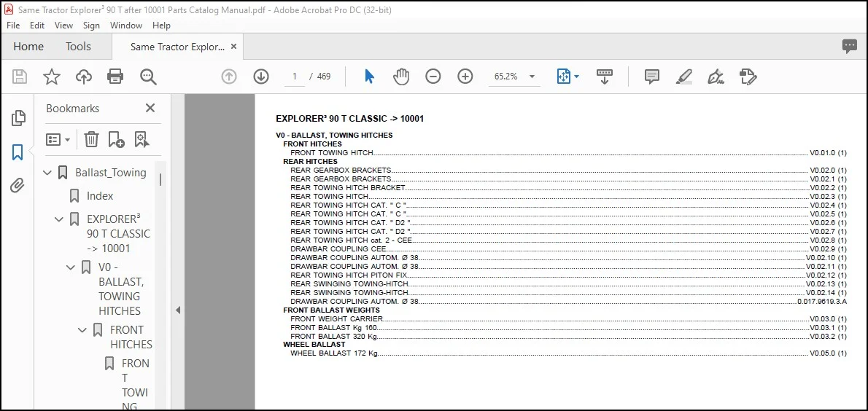868x411 pixels.
Task: Open the Help menu
Action: coord(162,26)
